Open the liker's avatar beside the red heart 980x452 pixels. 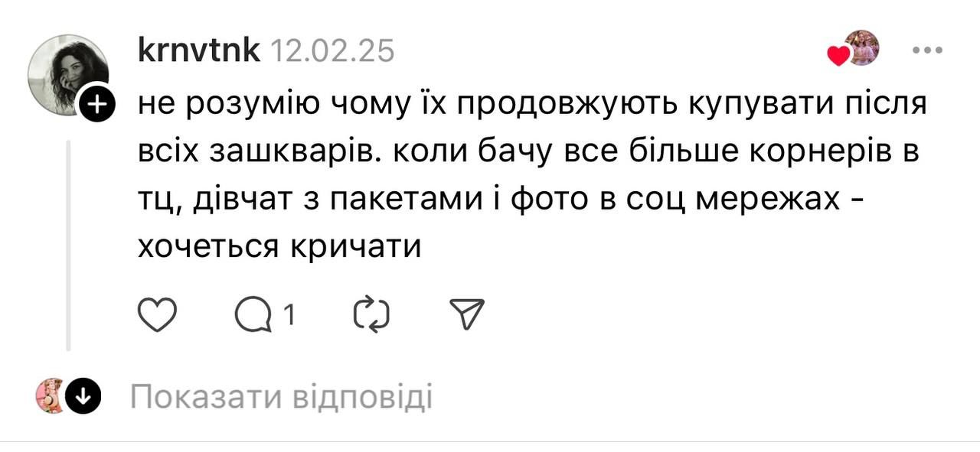pyautogui.click(x=862, y=48)
